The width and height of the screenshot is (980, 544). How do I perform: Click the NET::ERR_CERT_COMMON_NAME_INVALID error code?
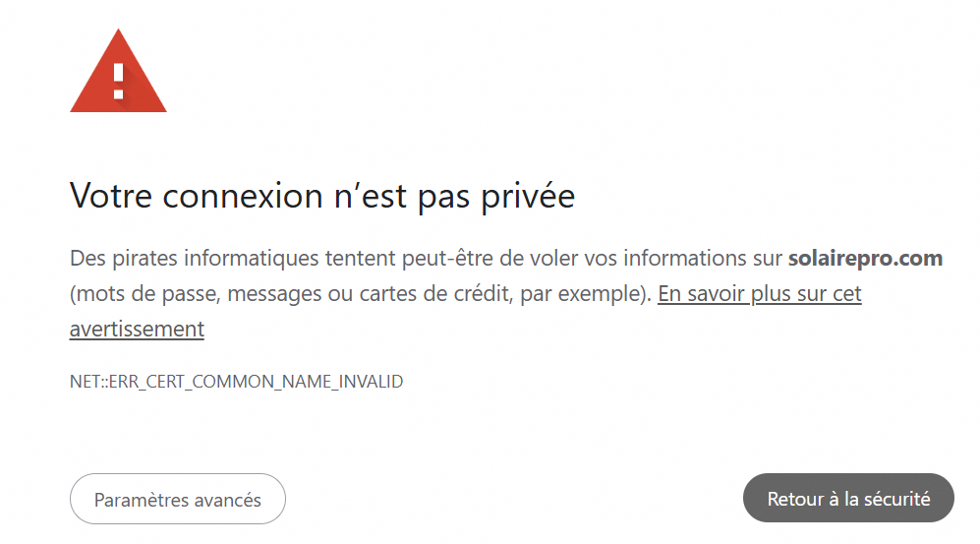coord(236,381)
